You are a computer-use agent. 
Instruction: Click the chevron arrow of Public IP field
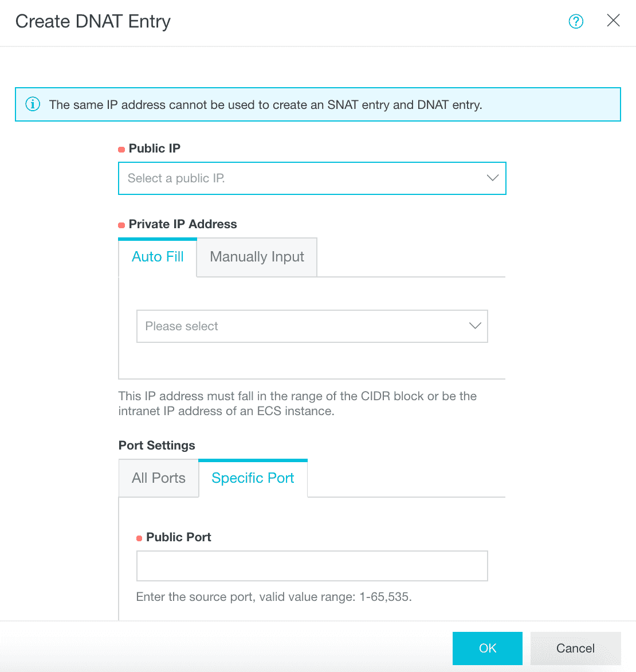(492, 178)
